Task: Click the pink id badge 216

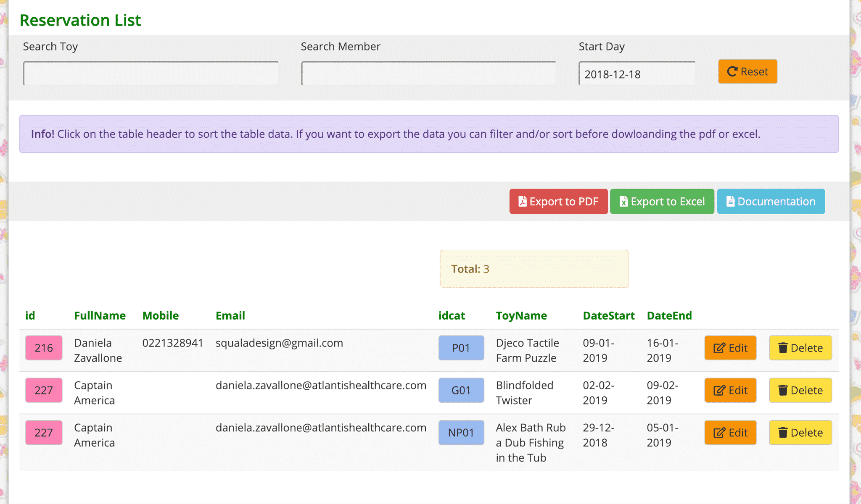Action: (x=44, y=348)
